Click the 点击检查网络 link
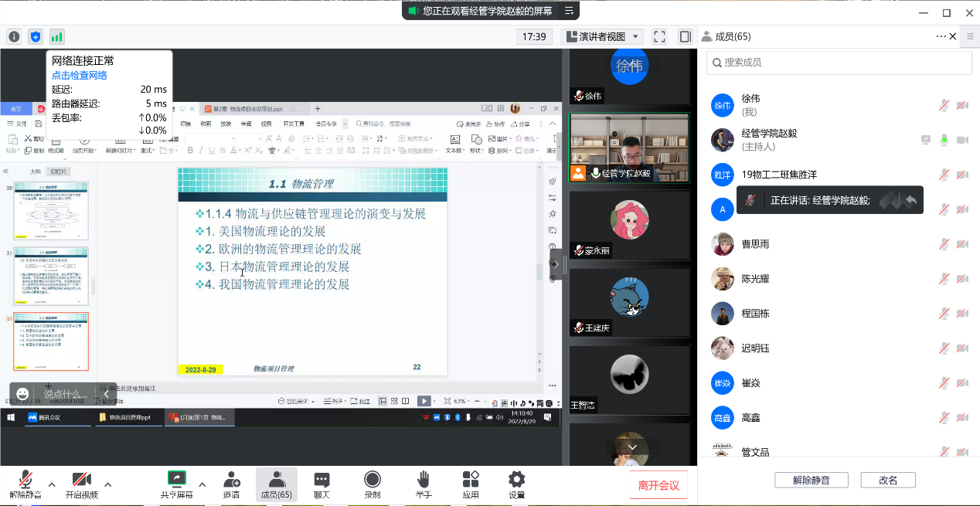The width and height of the screenshot is (980, 506). [x=80, y=76]
